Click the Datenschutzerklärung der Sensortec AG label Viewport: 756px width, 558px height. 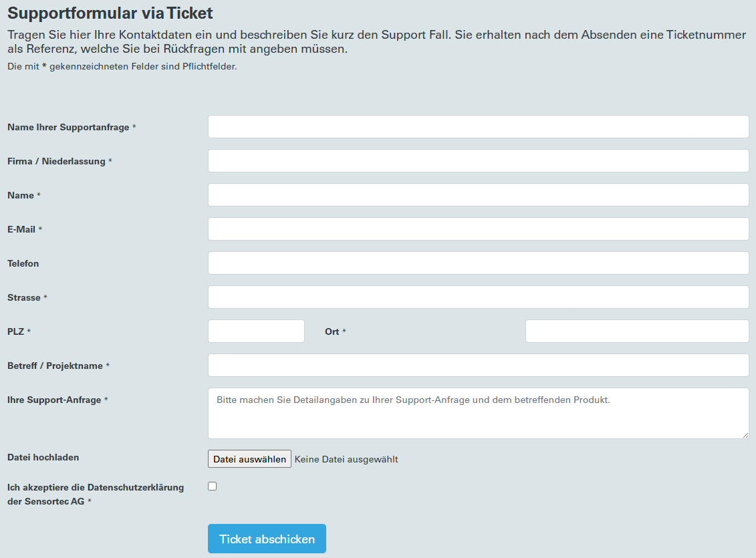96,495
